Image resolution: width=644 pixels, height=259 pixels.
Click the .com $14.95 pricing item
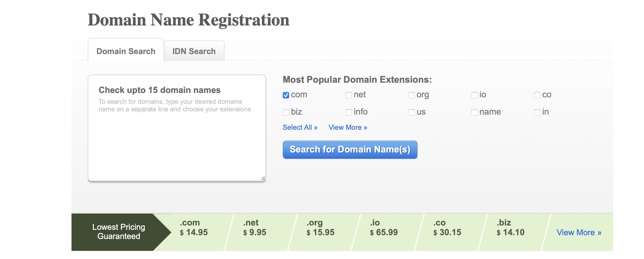(x=194, y=228)
